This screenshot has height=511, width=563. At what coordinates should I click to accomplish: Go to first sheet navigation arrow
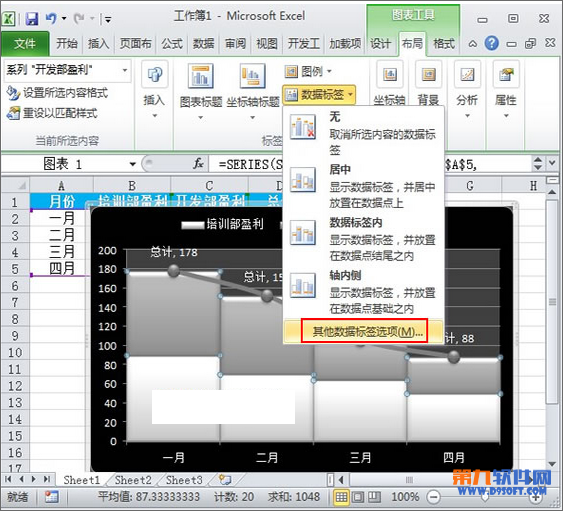(x=8, y=479)
